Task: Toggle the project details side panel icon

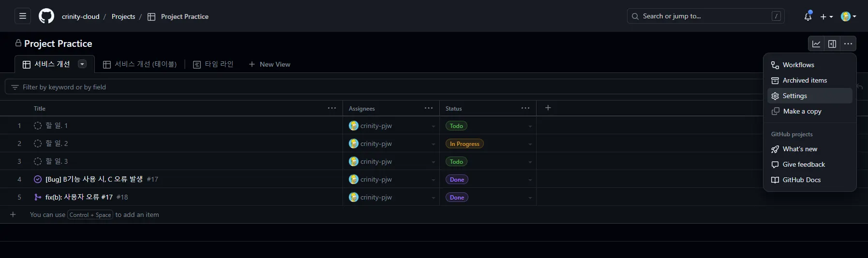Action: [832, 44]
